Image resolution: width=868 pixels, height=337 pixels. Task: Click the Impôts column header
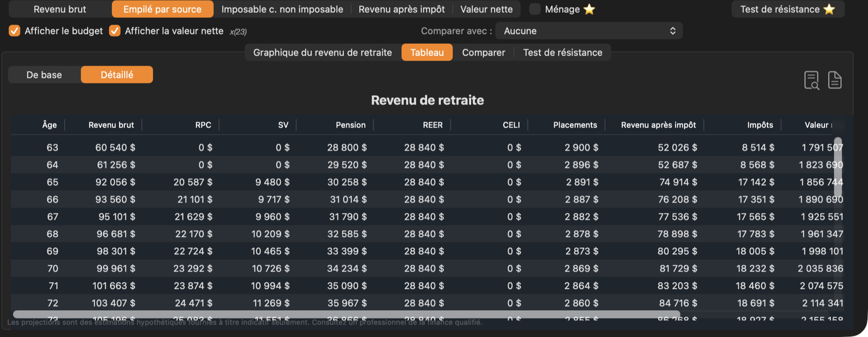760,125
